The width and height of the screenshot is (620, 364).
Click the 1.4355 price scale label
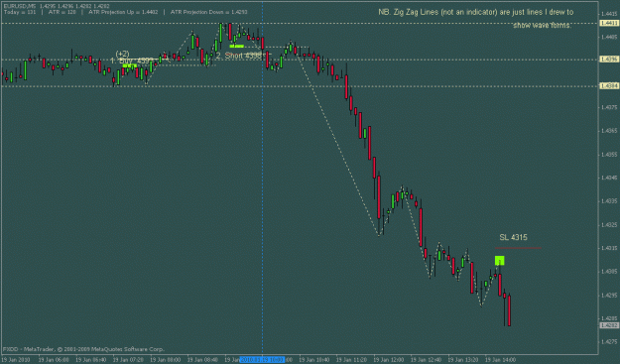[x=609, y=155]
